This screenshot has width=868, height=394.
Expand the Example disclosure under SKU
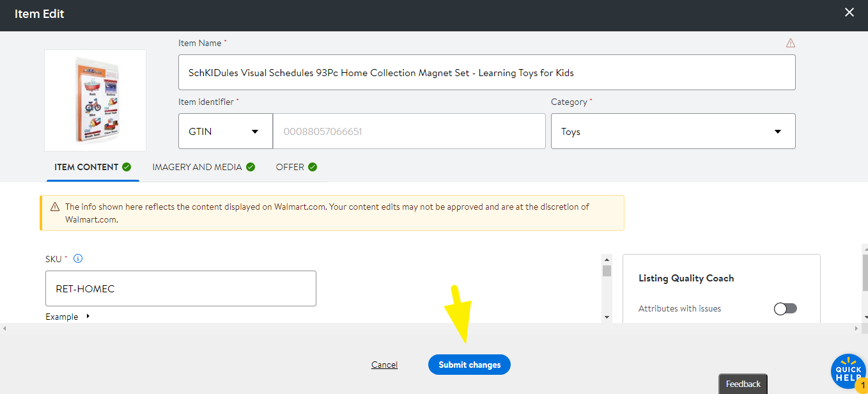coord(67,317)
